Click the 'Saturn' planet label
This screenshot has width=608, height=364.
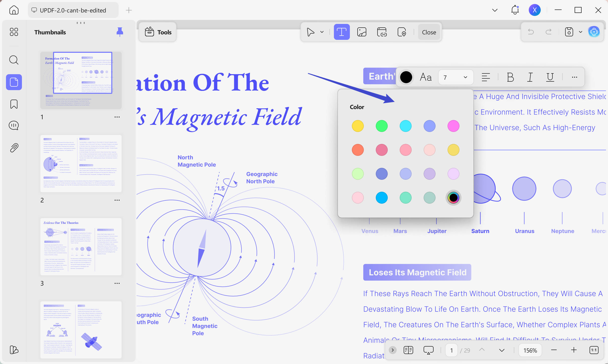480,231
